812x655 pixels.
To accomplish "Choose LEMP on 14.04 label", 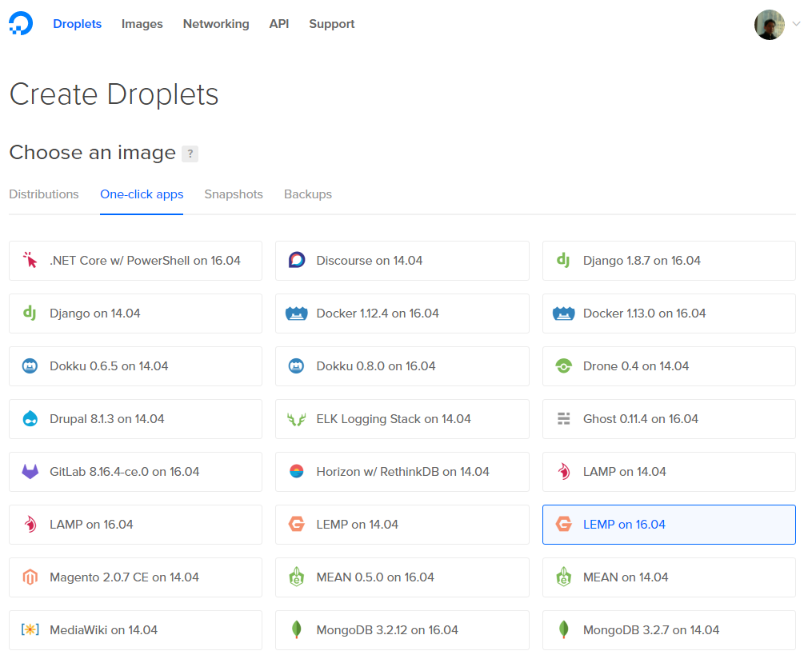I will point(358,525).
